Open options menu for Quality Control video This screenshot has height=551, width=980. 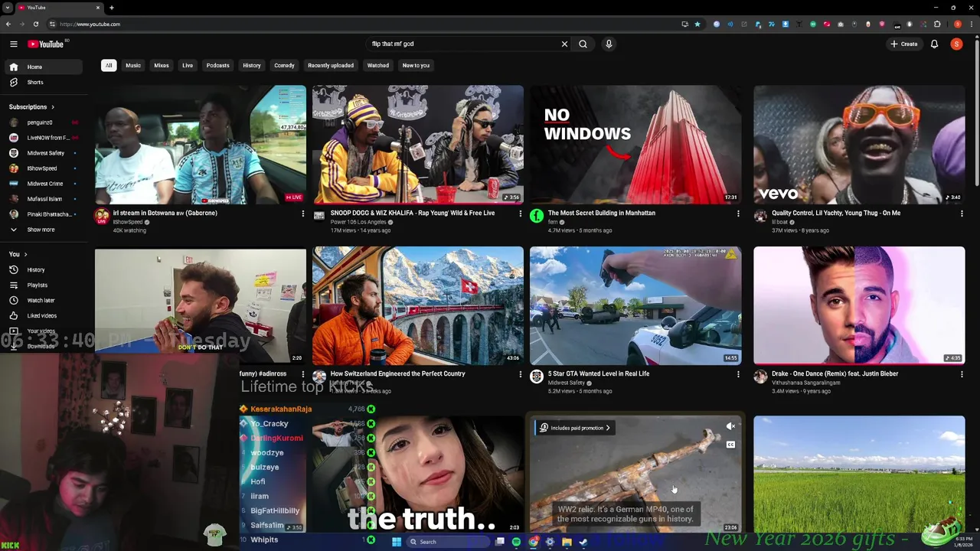pos(962,214)
